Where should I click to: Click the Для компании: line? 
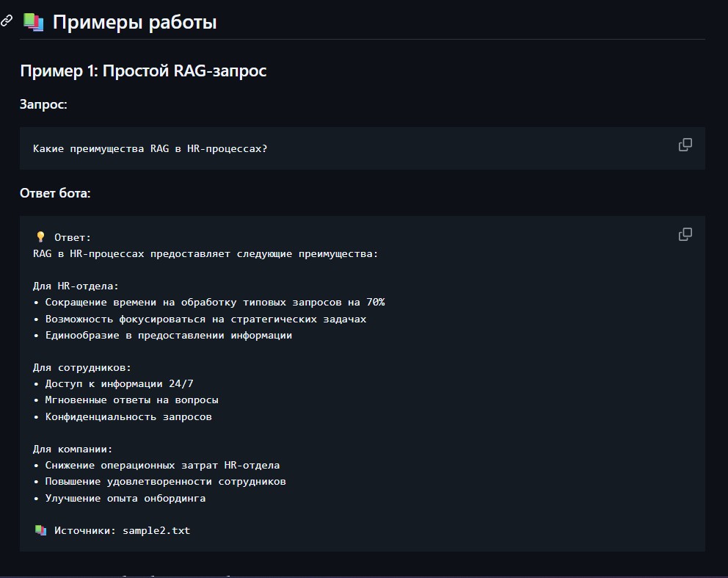point(73,449)
